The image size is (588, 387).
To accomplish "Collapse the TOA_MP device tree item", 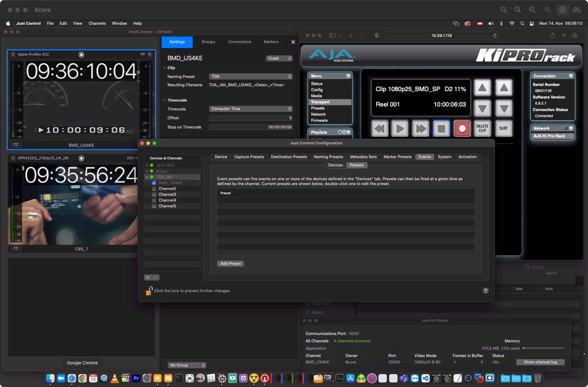I will pos(147,177).
